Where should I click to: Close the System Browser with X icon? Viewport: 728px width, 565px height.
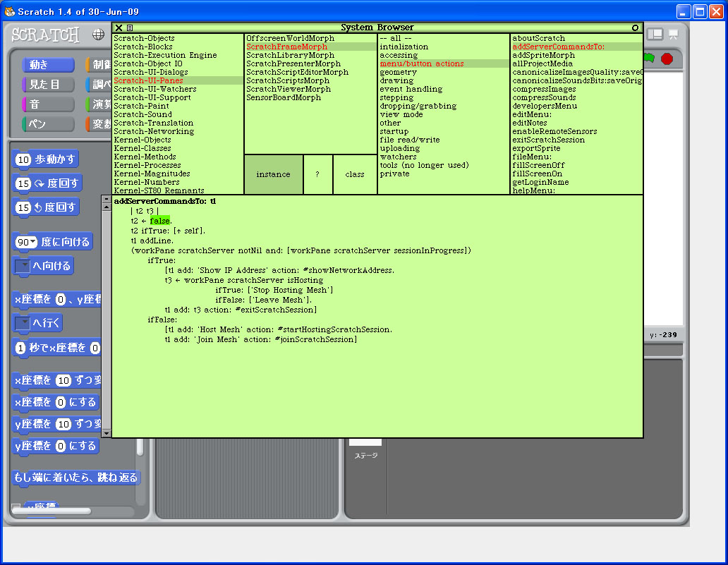119,28
